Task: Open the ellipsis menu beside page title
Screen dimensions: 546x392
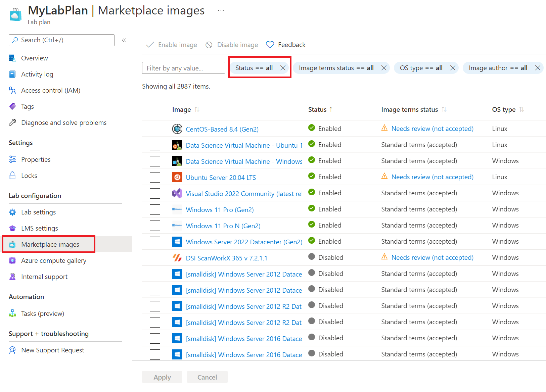Action: click(x=221, y=10)
